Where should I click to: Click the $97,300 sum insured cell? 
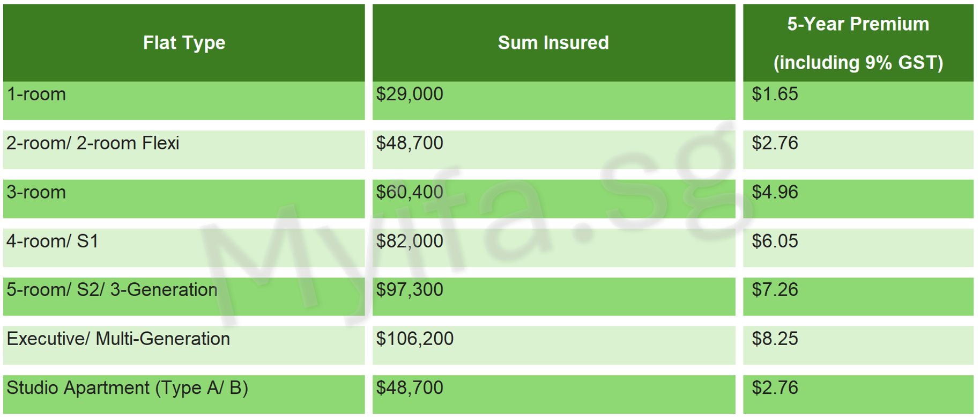pyautogui.click(x=410, y=290)
